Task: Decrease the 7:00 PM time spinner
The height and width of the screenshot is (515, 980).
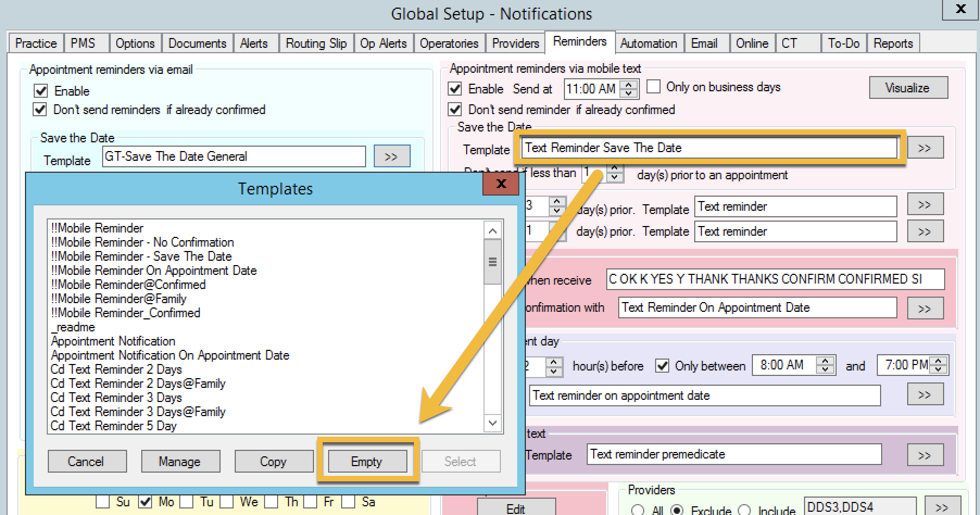Action: coord(939,369)
